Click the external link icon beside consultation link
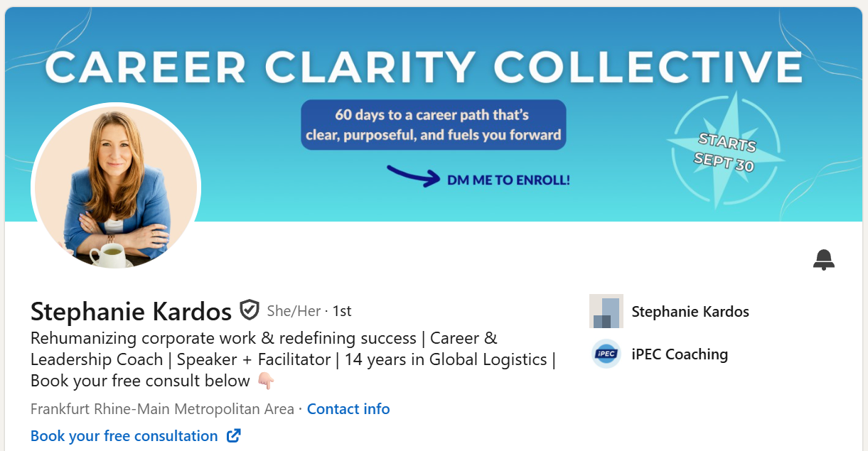The height and width of the screenshot is (451, 868). [234, 435]
